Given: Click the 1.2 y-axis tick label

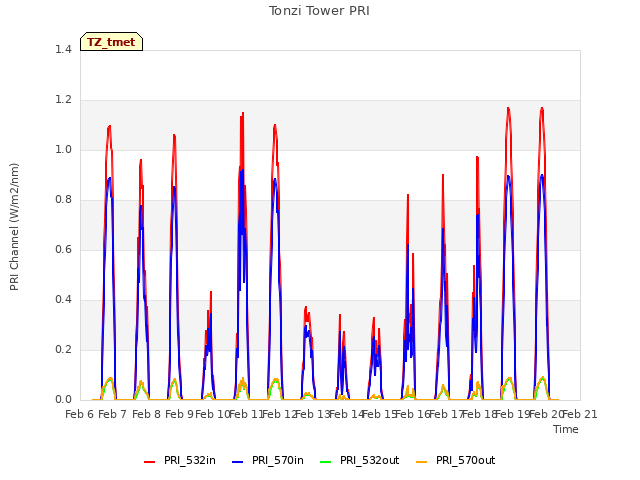Looking at the screenshot, I should tap(63, 100).
